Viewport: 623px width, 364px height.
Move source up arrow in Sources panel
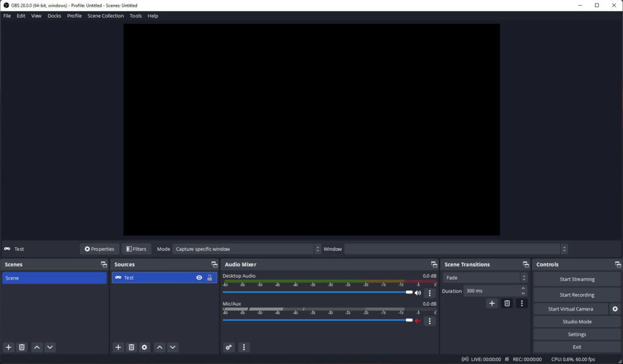pos(160,348)
